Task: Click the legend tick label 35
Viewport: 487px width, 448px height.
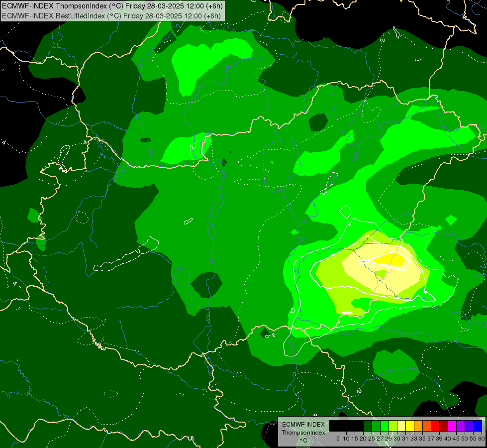Action: point(422,439)
